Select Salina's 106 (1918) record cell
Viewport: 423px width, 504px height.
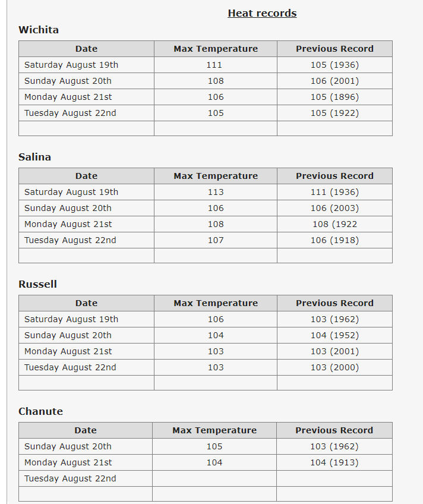point(334,240)
